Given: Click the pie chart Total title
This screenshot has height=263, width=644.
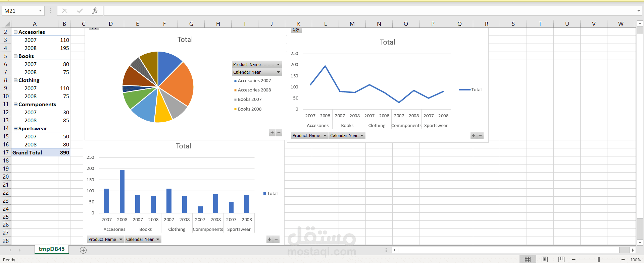Looking at the screenshot, I should 185,40.
